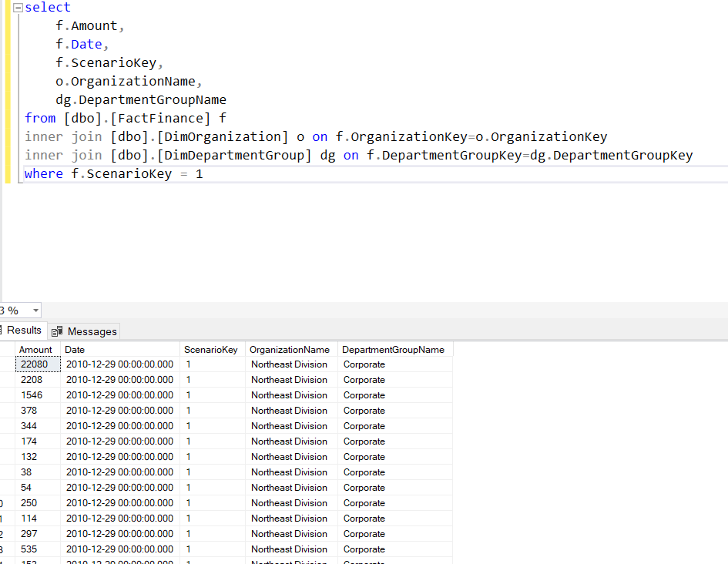The image size is (728, 564).
Task: Click the Results tab grid icon
Action: click(x=4, y=330)
